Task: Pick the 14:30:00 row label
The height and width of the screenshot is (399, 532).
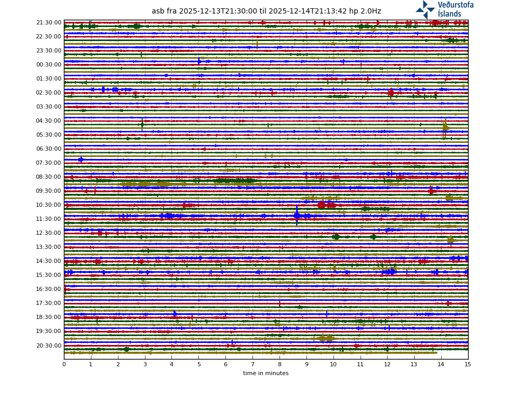Action: pyautogui.click(x=49, y=261)
